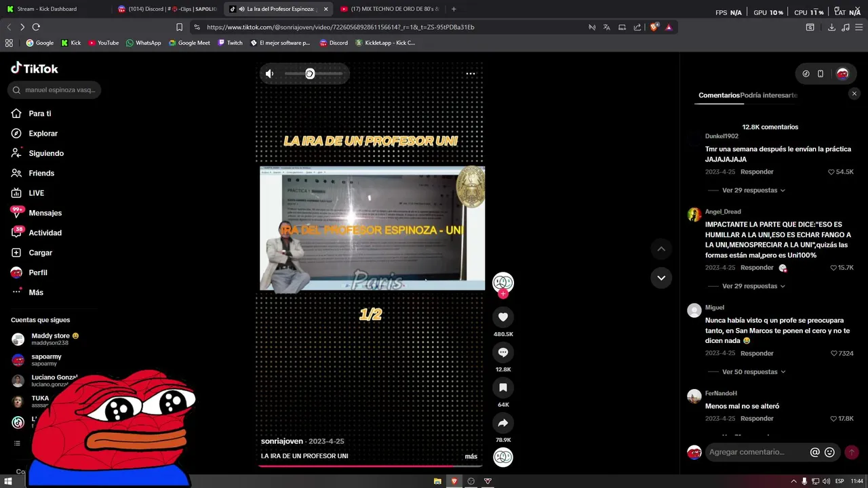The width and height of the screenshot is (868, 488).
Task: Click the translate page icon
Action: click(606, 27)
